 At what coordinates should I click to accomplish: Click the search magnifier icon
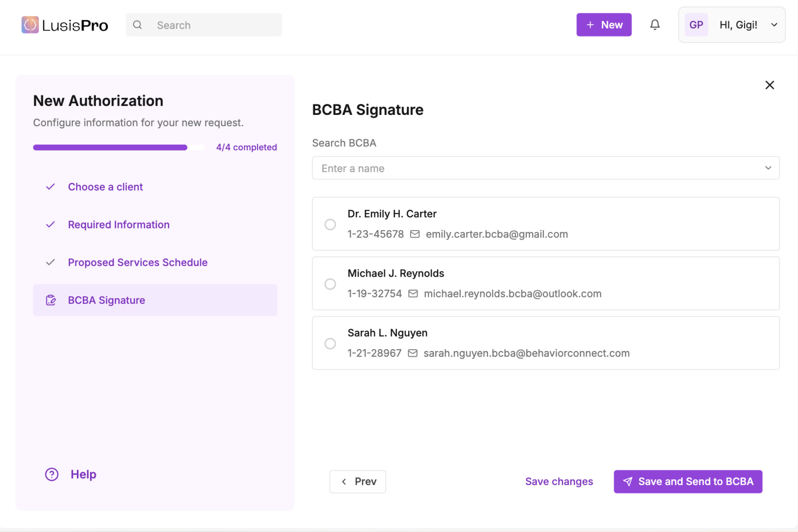[x=137, y=25]
